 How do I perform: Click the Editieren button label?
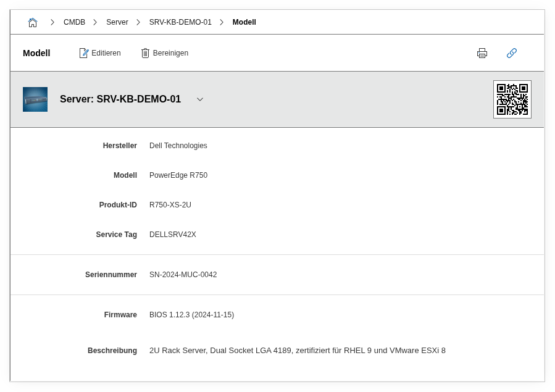106,53
